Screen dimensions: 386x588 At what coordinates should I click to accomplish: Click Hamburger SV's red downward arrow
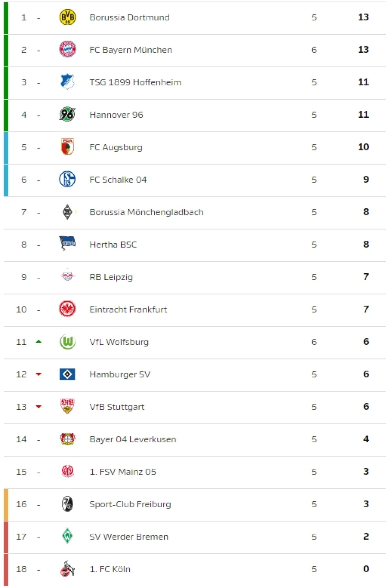39,374
